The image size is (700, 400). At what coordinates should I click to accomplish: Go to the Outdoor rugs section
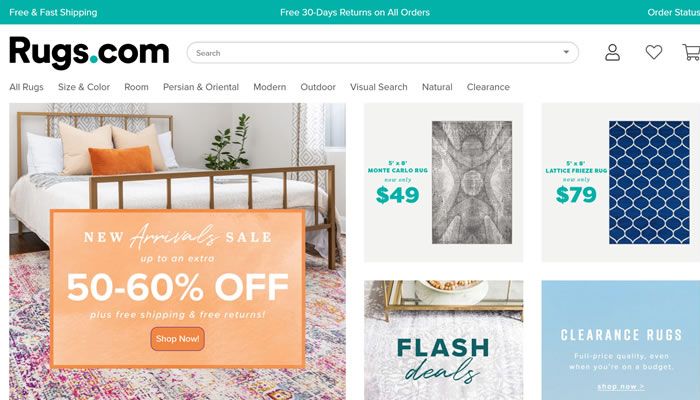coord(318,87)
